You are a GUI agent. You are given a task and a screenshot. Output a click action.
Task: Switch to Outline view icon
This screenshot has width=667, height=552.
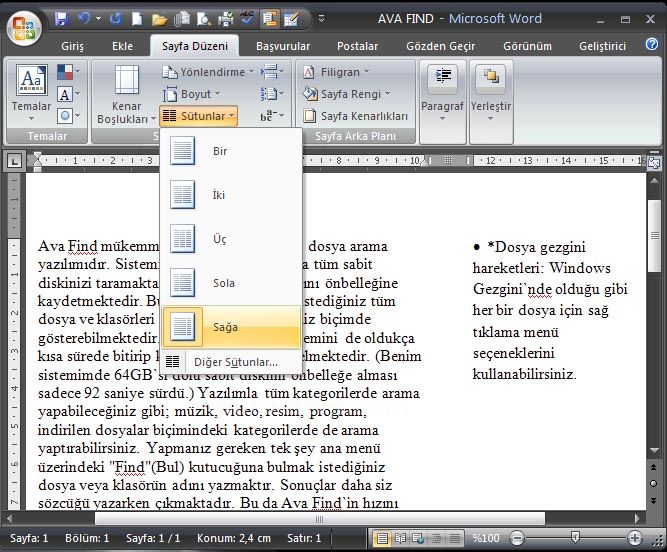click(x=437, y=538)
